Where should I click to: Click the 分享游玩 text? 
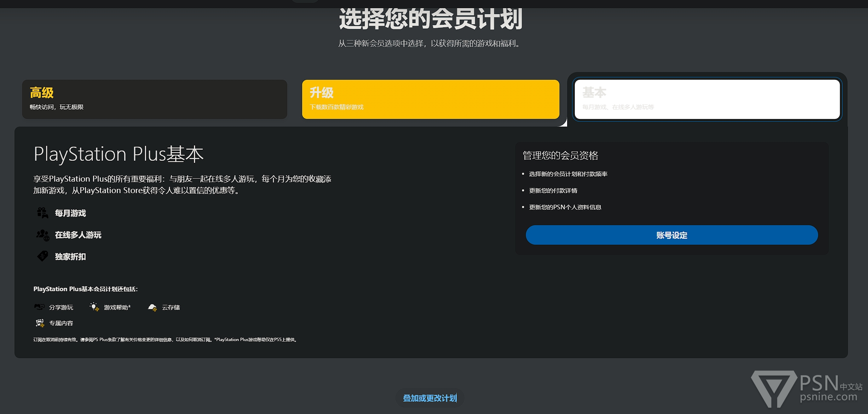point(61,307)
